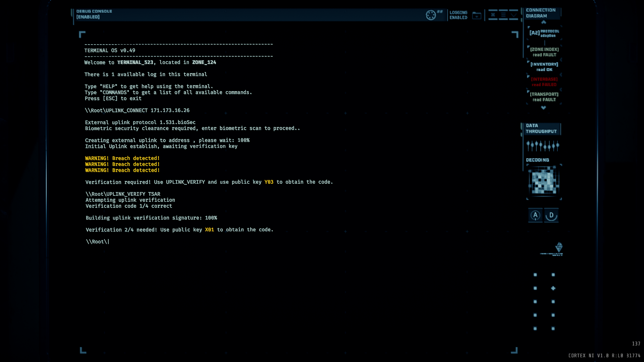Expand the A2 Protocol adoption node
The width and height of the screenshot is (644, 362).
[x=544, y=33]
